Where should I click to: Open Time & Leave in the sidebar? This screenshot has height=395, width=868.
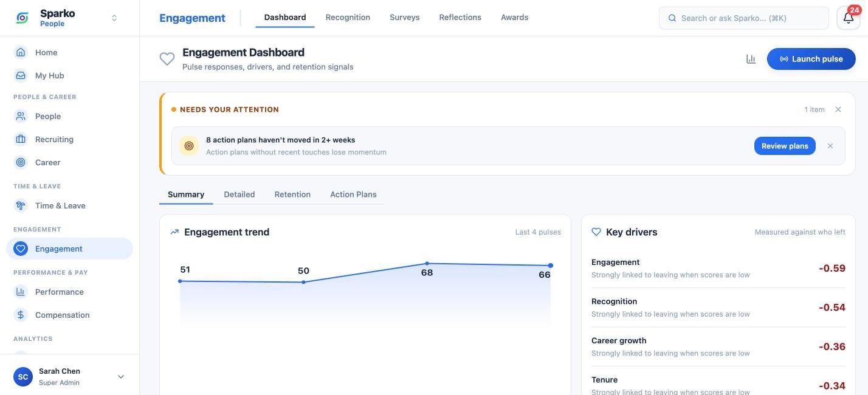point(69,205)
